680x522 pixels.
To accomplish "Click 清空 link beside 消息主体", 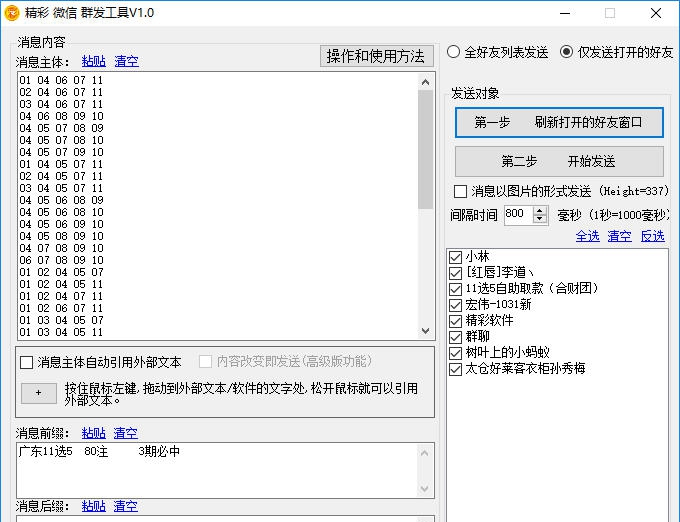I will tap(127, 62).
